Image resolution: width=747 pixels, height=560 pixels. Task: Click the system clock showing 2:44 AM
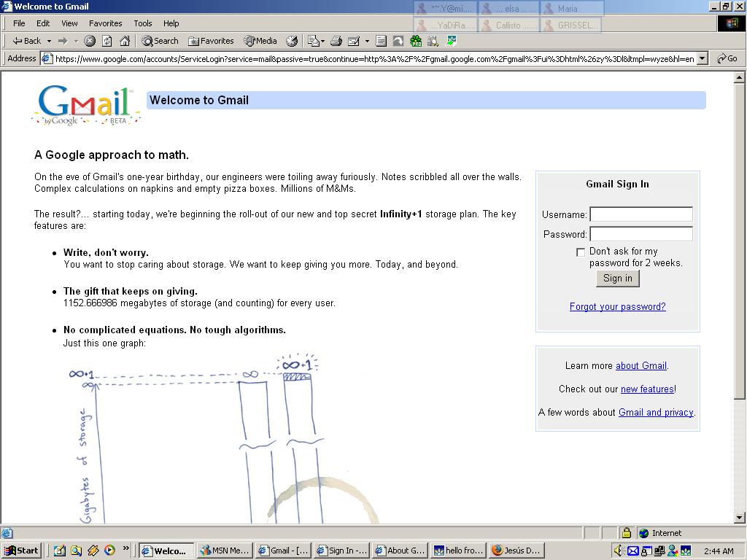pyautogui.click(x=719, y=551)
